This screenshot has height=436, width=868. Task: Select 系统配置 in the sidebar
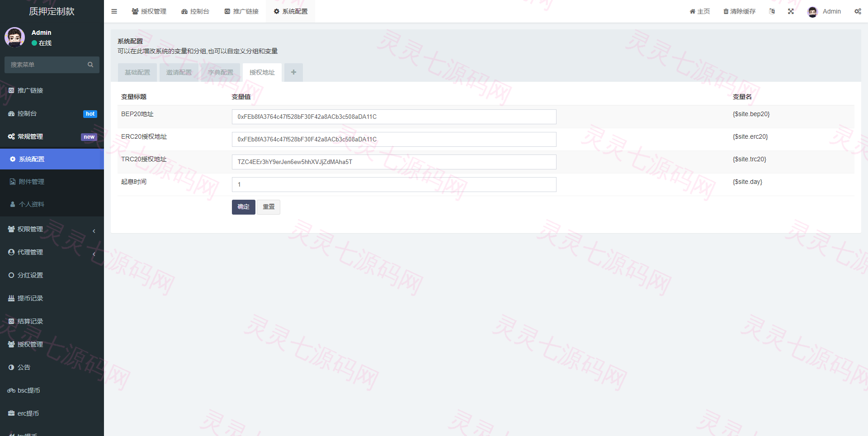pyautogui.click(x=52, y=159)
